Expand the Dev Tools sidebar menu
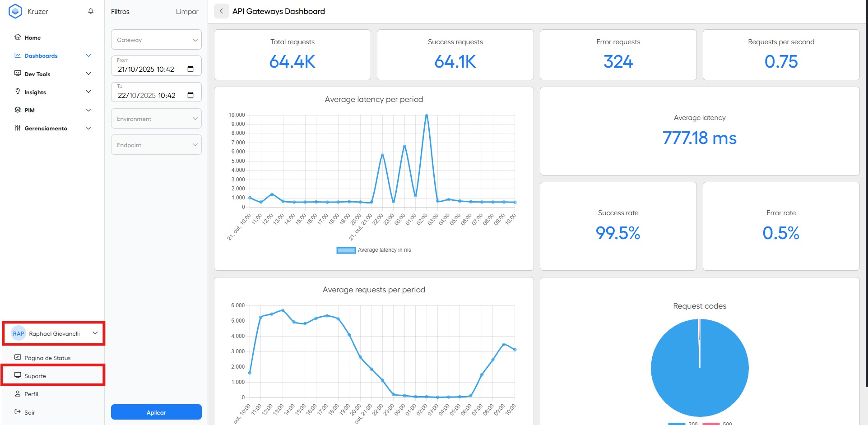Viewport: 868px width, 425px height. coord(53,74)
